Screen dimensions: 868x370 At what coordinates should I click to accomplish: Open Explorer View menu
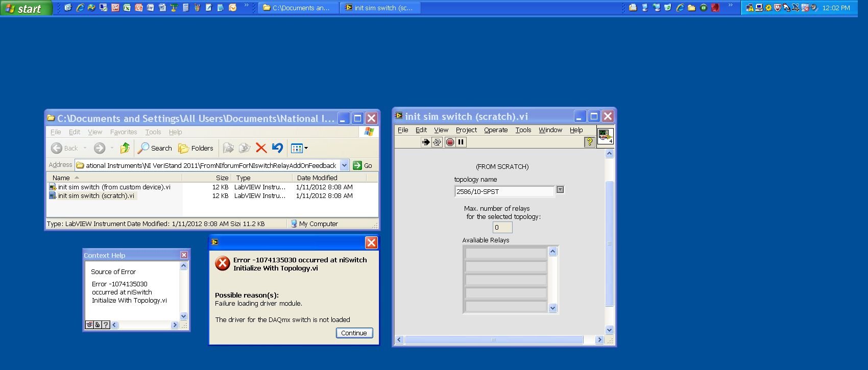click(x=95, y=132)
